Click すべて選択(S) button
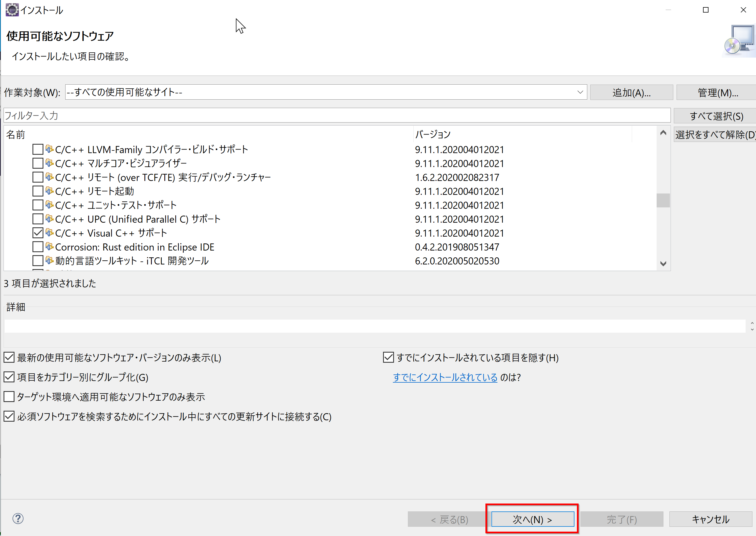756x536 pixels. pyautogui.click(x=715, y=116)
